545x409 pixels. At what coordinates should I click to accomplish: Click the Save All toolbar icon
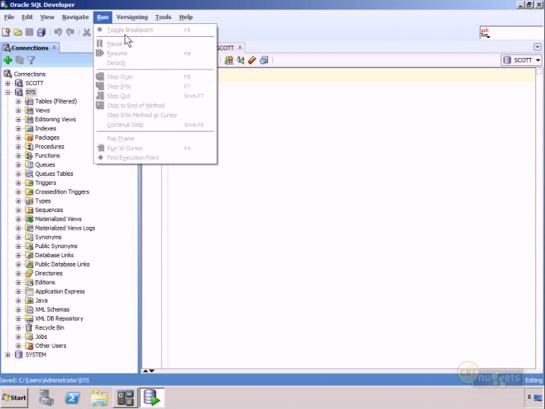[x=41, y=32]
